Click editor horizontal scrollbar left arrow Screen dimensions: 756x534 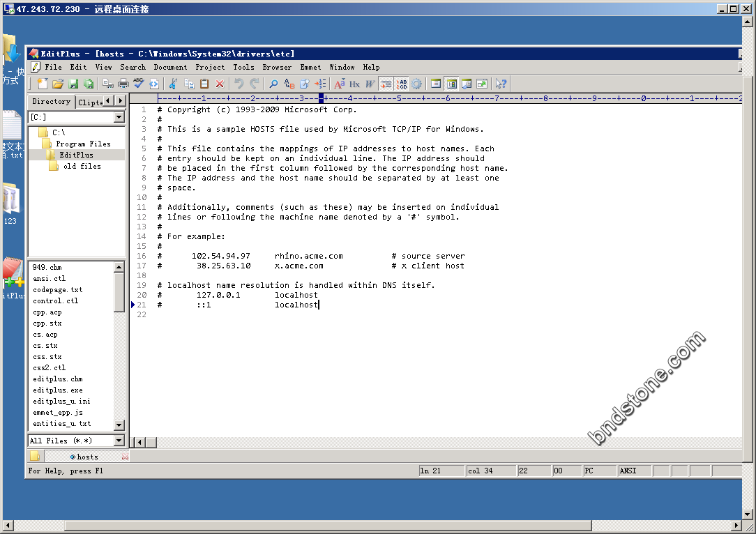pos(139,442)
